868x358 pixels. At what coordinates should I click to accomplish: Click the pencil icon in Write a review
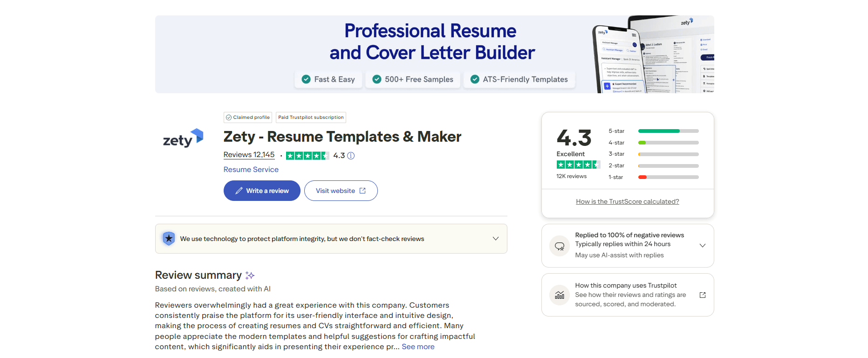pos(239,191)
